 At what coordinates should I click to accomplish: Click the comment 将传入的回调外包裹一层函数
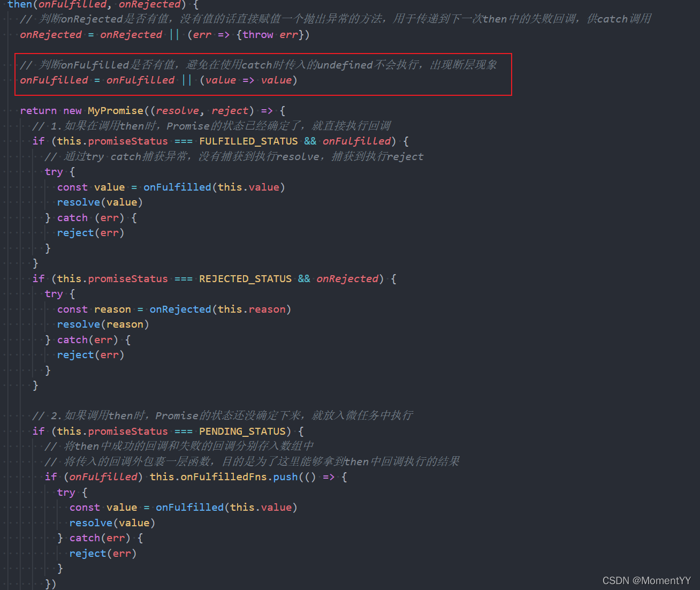(x=253, y=462)
